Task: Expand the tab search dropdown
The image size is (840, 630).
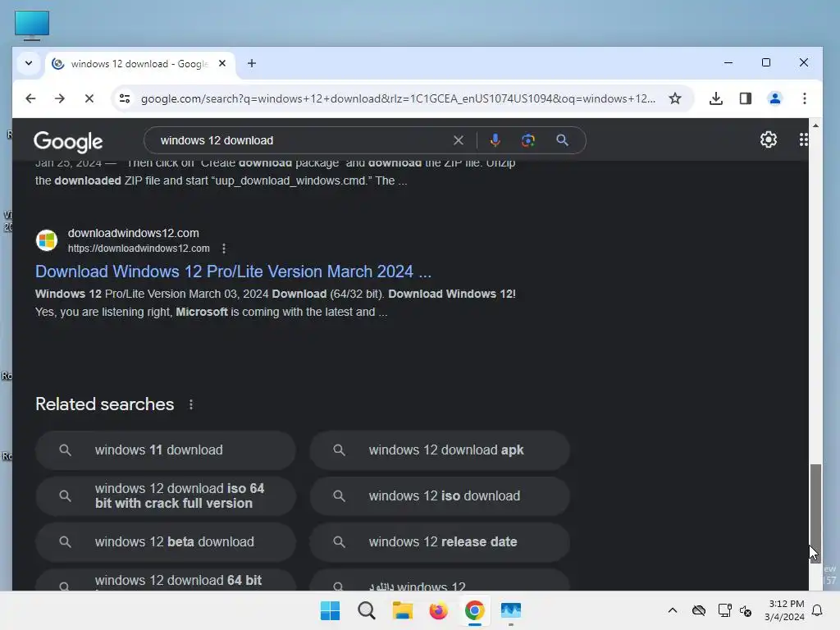Action: [29, 63]
